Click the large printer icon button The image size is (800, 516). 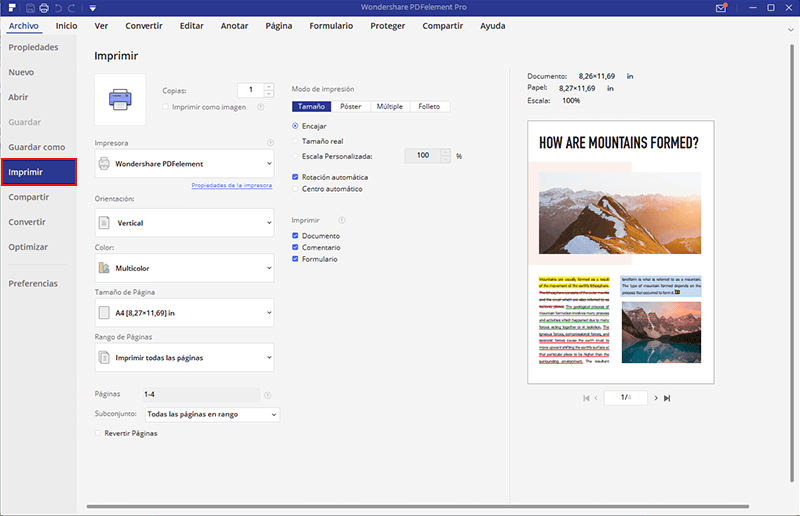[120, 100]
